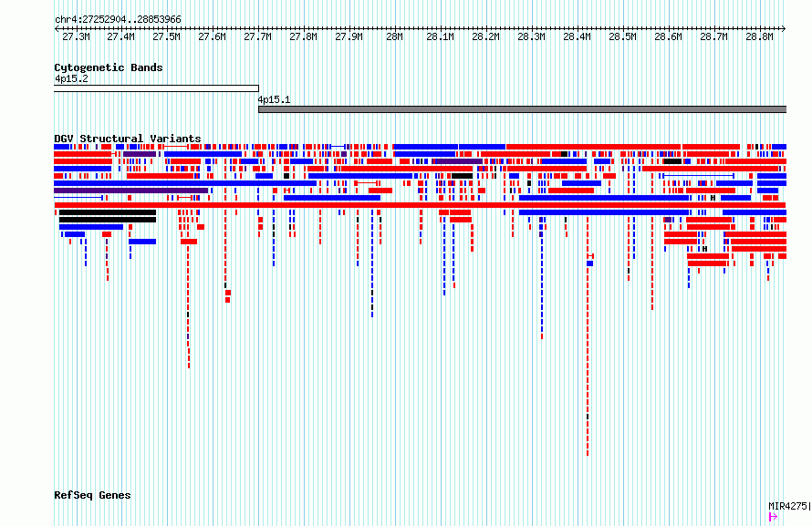Click the 28.8M ruler tick label

click(x=759, y=36)
